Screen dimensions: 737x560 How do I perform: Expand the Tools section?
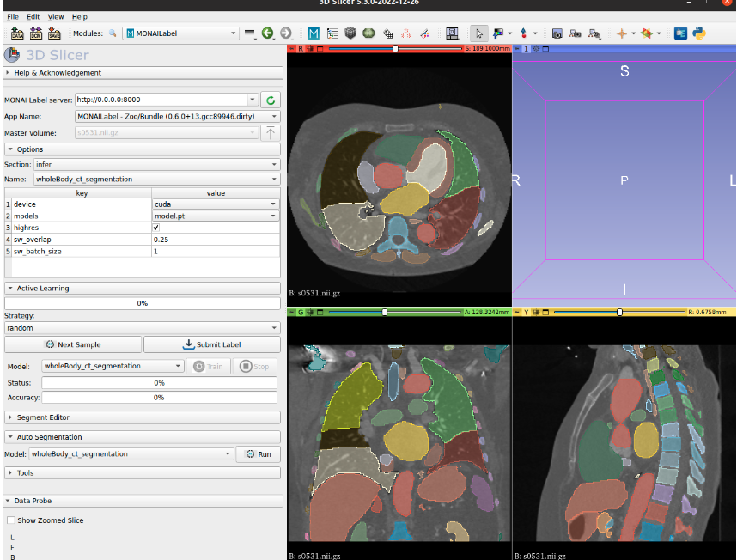click(x=143, y=472)
